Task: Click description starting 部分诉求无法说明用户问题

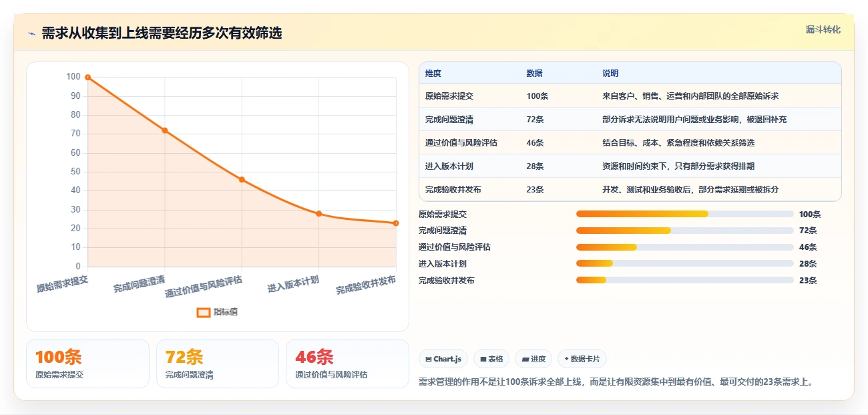Action: point(694,120)
